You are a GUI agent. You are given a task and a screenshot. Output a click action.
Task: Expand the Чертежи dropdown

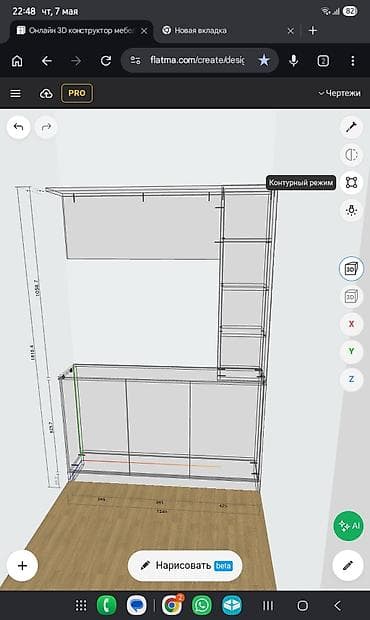pyautogui.click(x=339, y=93)
